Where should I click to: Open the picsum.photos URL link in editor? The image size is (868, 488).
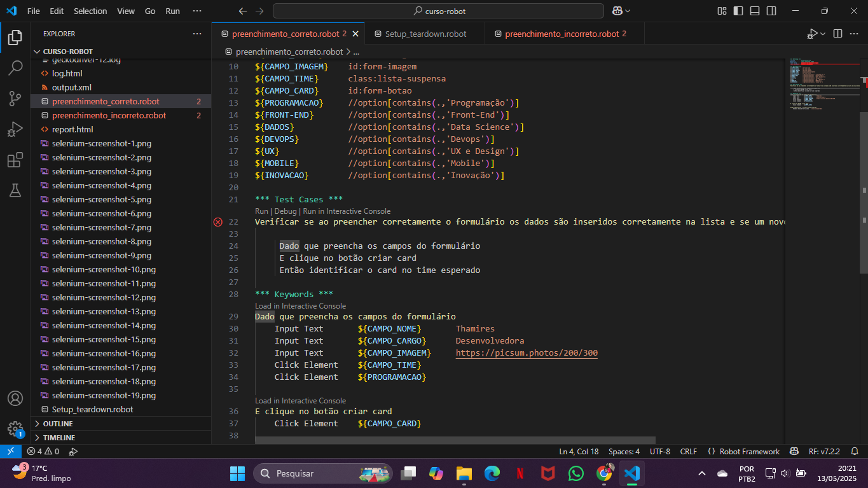tap(527, 353)
